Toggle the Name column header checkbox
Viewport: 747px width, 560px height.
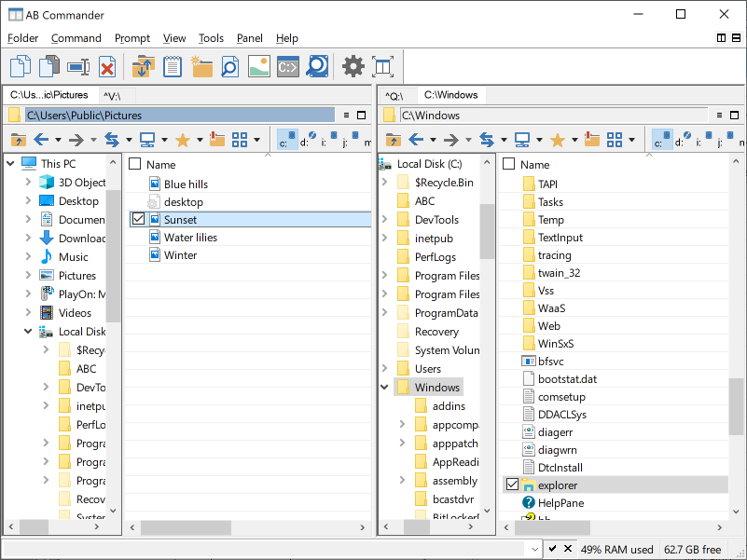pyautogui.click(x=134, y=165)
